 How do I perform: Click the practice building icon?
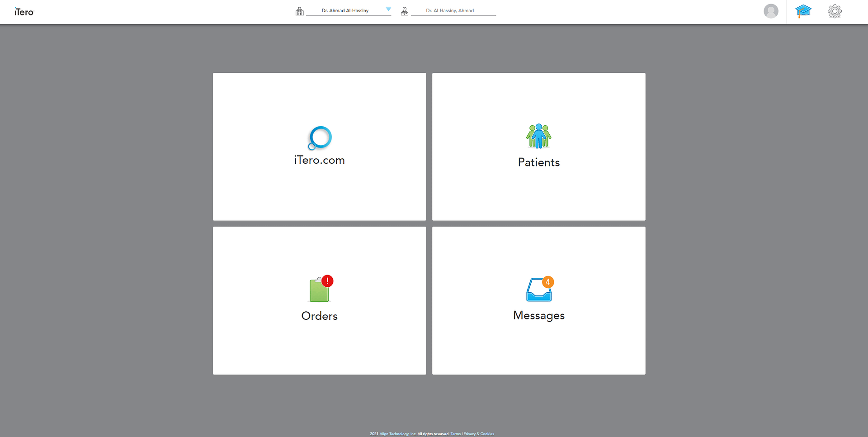[299, 11]
